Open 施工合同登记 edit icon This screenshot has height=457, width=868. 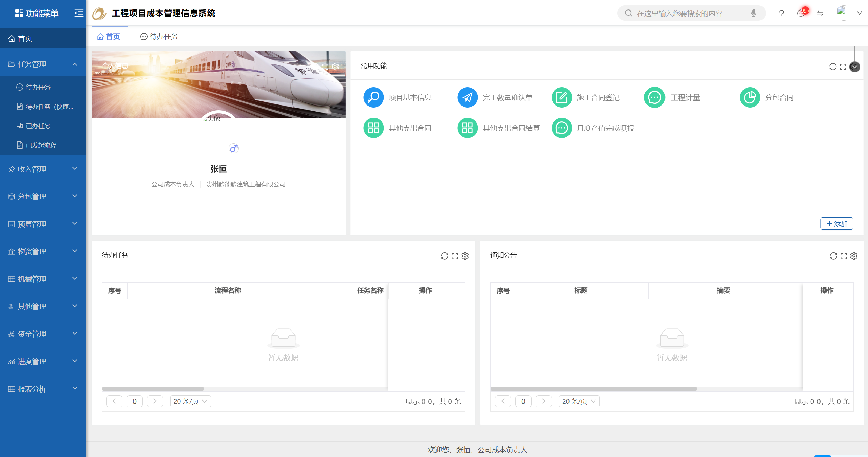pyautogui.click(x=562, y=97)
